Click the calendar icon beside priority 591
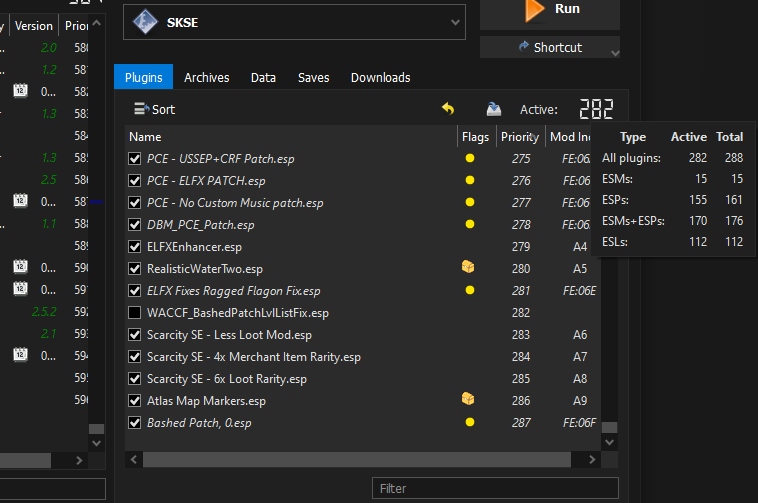Image resolution: width=758 pixels, height=503 pixels. 20,288
